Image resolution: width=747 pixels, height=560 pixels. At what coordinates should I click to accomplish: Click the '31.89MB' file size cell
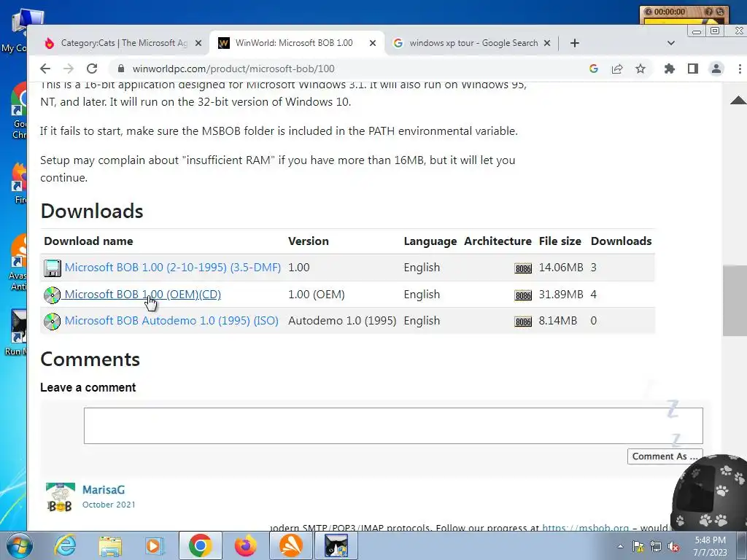point(561,295)
